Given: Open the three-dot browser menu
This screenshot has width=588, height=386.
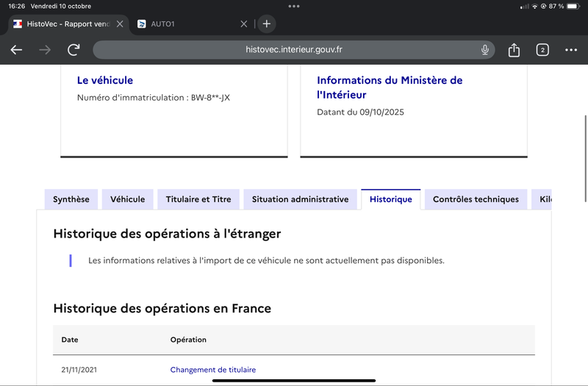Looking at the screenshot, I should (571, 50).
